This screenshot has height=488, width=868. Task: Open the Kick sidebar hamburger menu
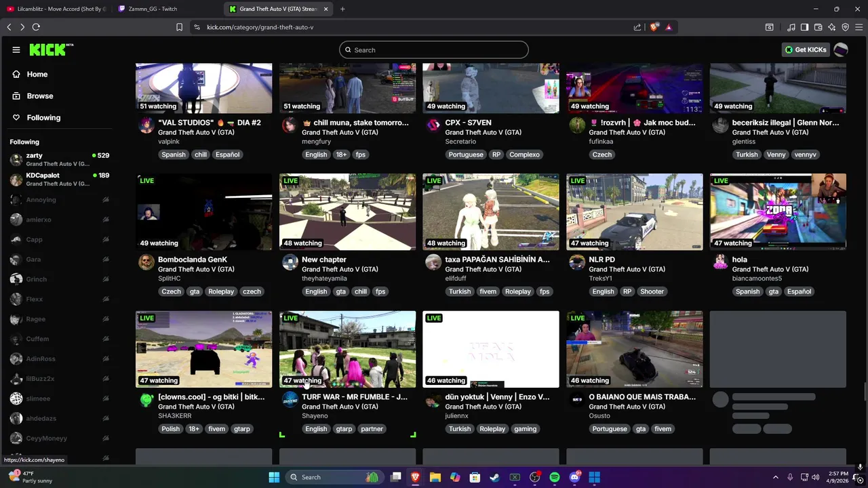pyautogui.click(x=16, y=49)
